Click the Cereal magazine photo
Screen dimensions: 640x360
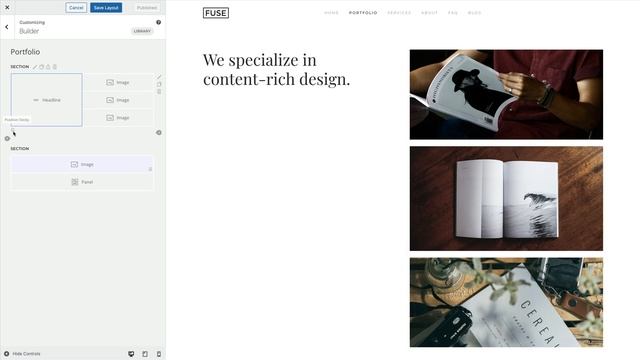(506, 302)
